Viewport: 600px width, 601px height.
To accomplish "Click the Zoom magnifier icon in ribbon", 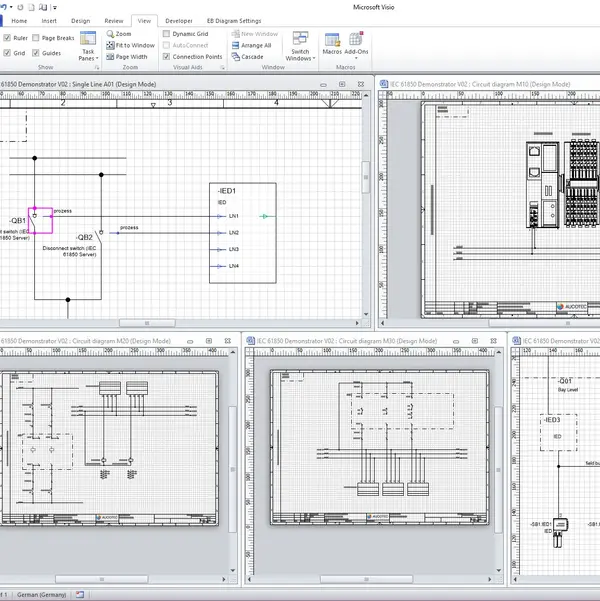I will pos(111,34).
